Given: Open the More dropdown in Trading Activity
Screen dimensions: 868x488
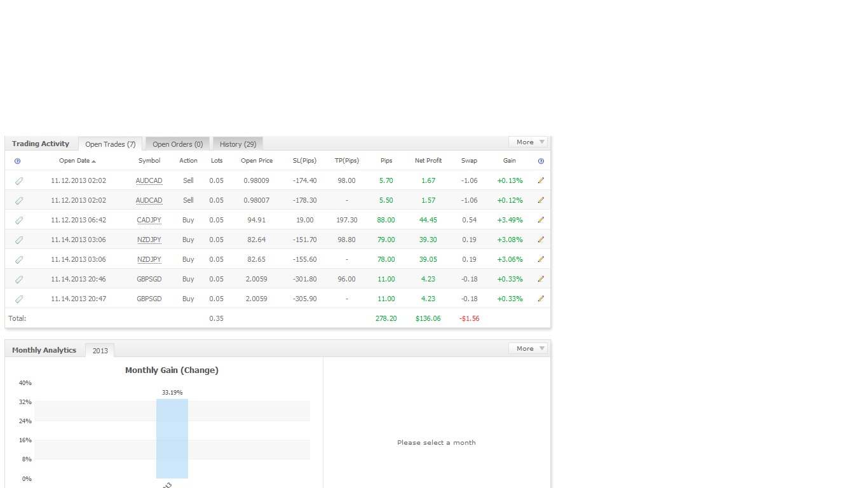Looking at the screenshot, I should [x=528, y=142].
